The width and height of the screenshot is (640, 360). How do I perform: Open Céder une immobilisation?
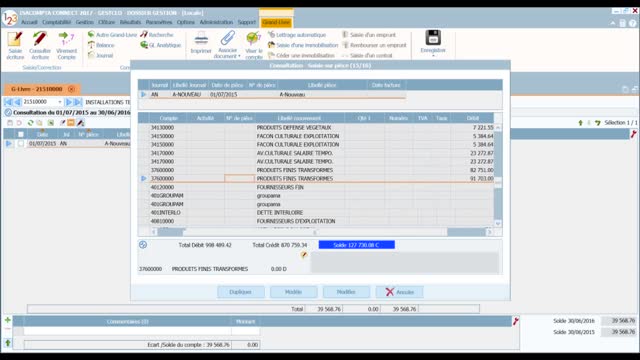coord(301,55)
